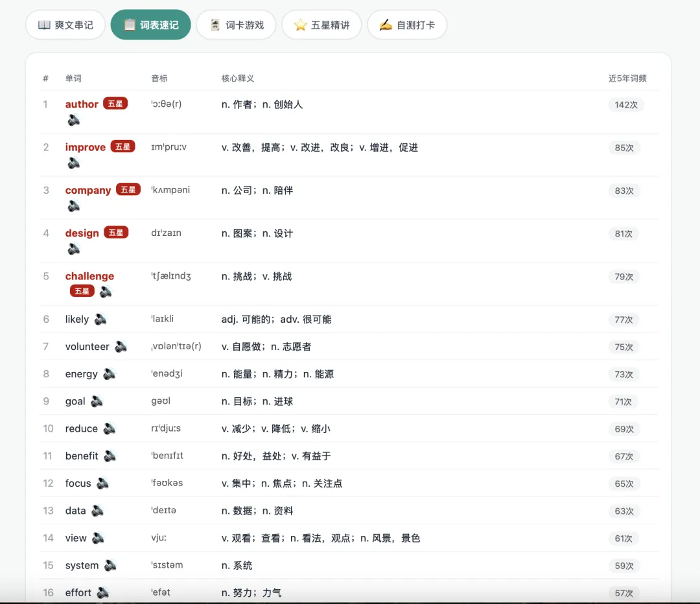This screenshot has height=604, width=700.
Task: Play pronunciation audio for design
Action: (74, 249)
